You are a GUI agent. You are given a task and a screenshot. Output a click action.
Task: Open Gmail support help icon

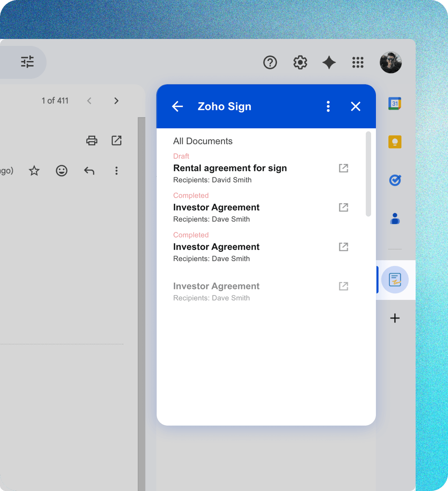click(x=270, y=62)
